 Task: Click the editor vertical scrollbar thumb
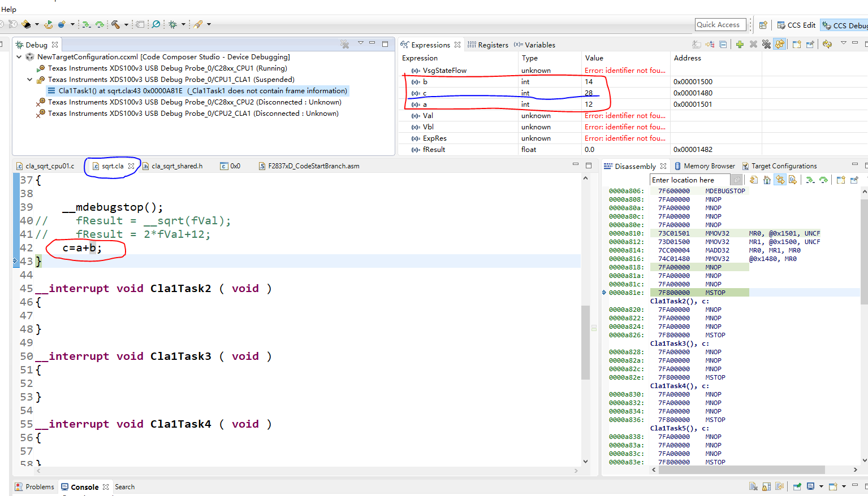(585, 342)
